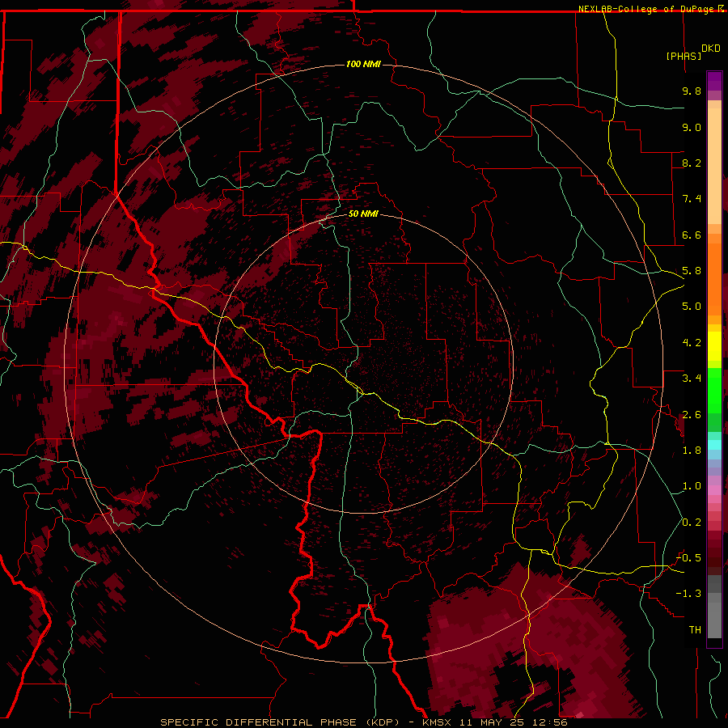Click the TH legend label
The width and height of the screenshot is (728, 728).
click(x=695, y=630)
